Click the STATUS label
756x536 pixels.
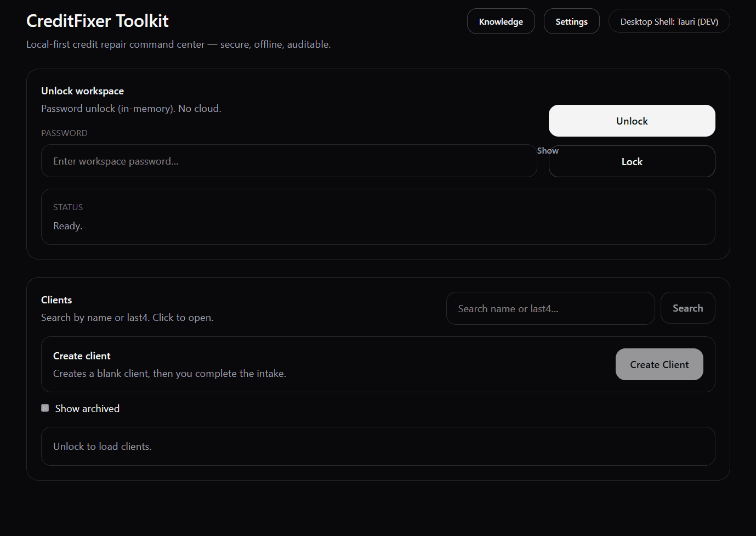point(68,207)
